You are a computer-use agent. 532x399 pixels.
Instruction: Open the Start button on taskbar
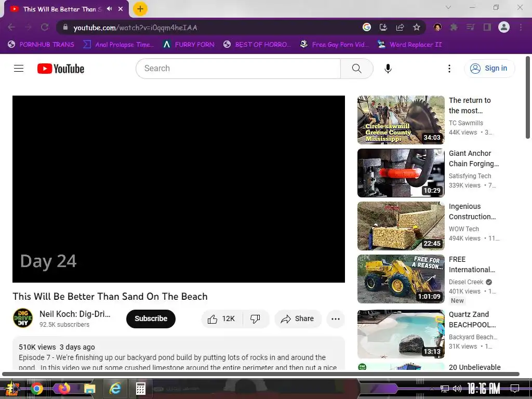tap(12, 389)
